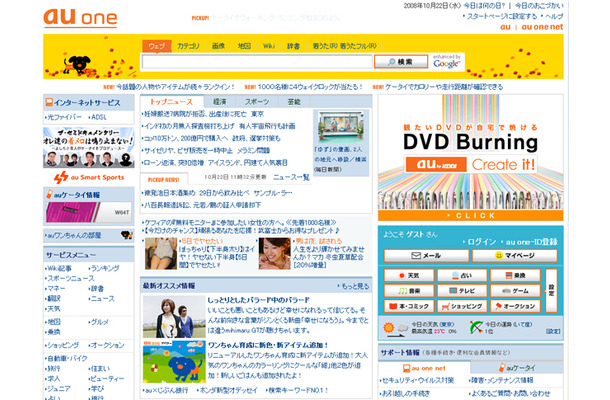Screen dimensions: 610x400
Task: Open グルメ in the service menu
Action: (100, 322)
